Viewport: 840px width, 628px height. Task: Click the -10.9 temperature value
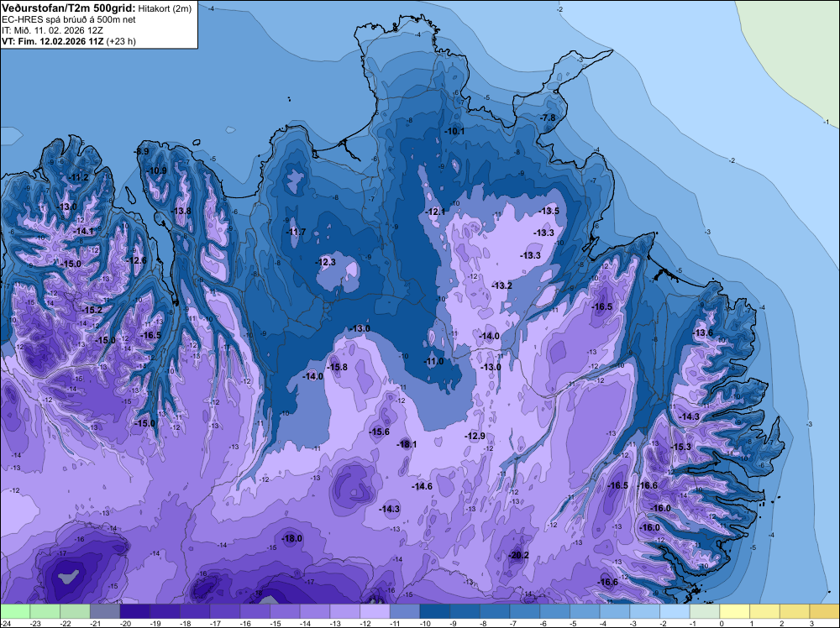(156, 170)
